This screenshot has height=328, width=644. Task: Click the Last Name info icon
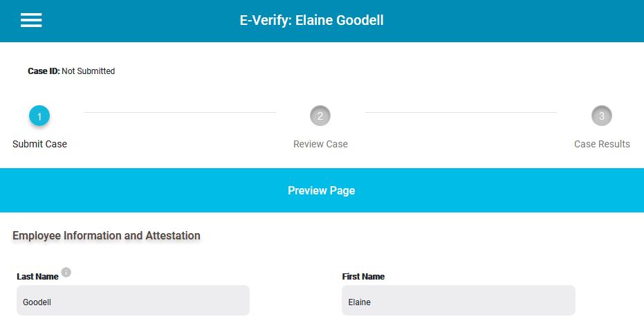[x=66, y=272]
